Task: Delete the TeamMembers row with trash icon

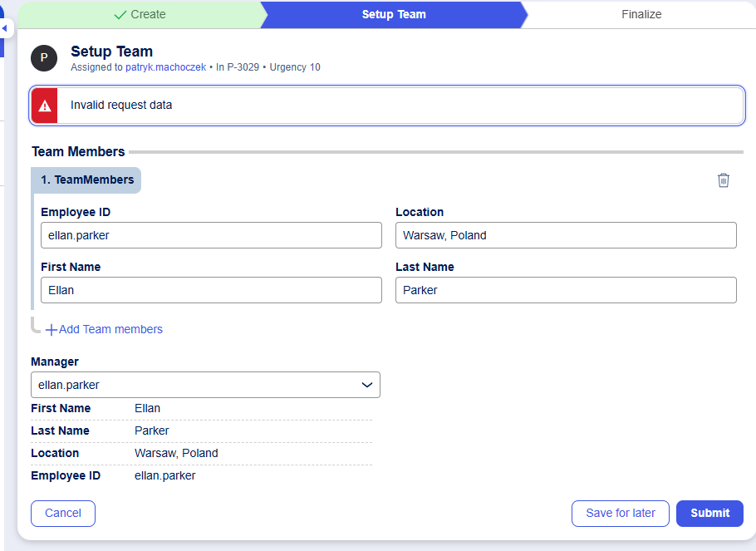Action: (723, 180)
